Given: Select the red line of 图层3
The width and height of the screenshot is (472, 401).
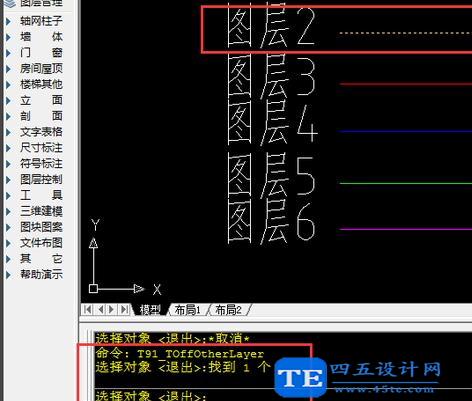Looking at the screenshot, I should (x=406, y=84).
